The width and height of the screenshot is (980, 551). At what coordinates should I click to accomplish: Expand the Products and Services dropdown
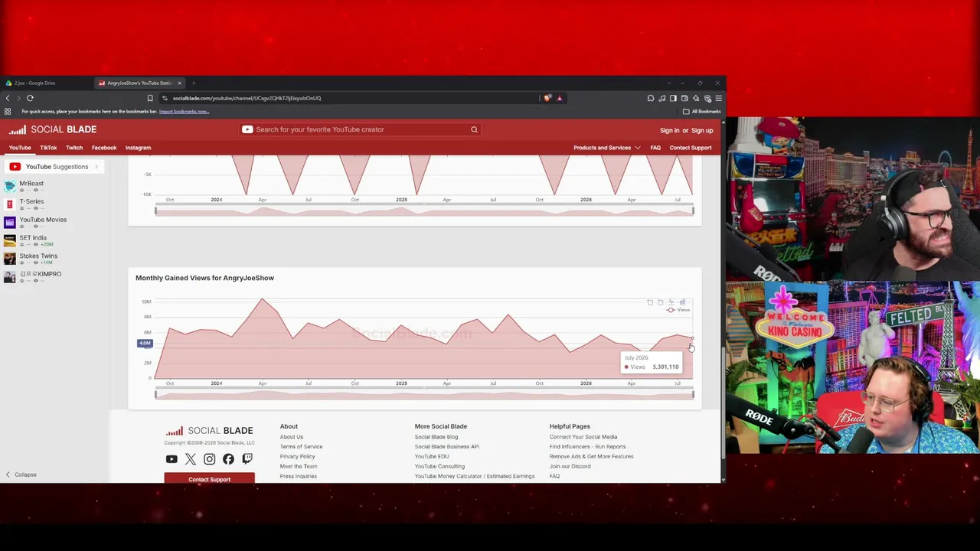(606, 148)
